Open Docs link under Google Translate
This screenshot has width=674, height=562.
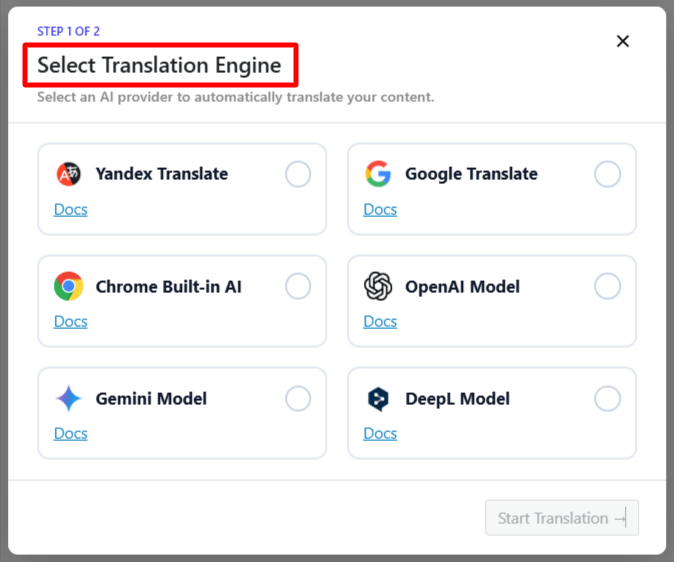click(380, 209)
